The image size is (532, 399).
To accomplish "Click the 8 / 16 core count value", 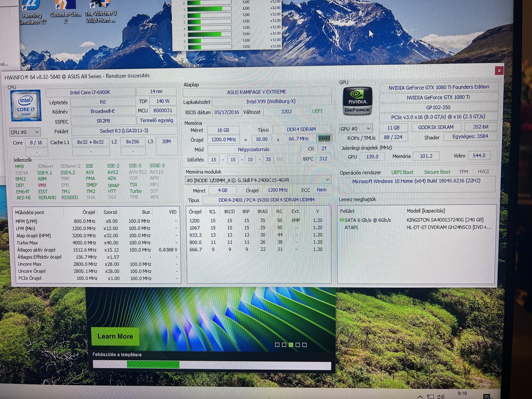I will coord(36,143).
